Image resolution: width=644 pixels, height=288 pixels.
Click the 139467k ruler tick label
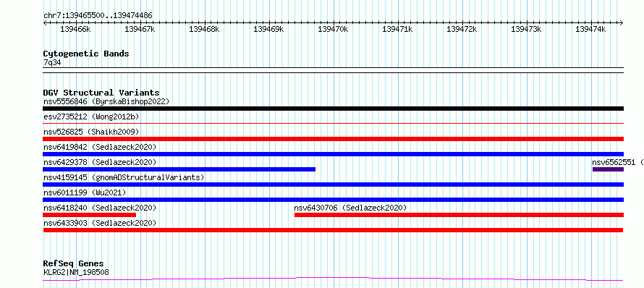pyautogui.click(x=140, y=29)
